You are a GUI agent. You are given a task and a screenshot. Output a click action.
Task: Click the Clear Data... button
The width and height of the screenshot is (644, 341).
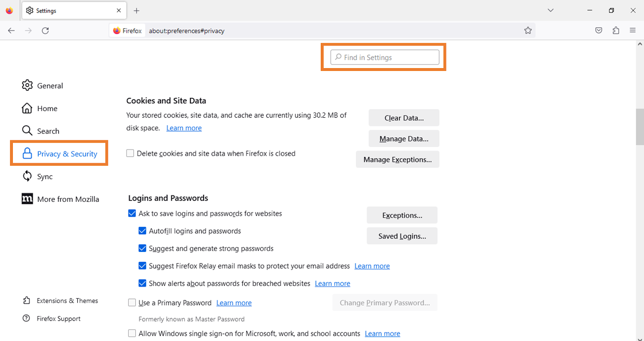(x=404, y=118)
